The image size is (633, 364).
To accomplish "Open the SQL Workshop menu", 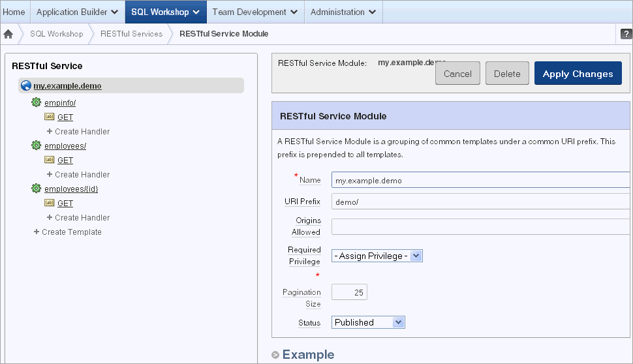I will pos(166,12).
